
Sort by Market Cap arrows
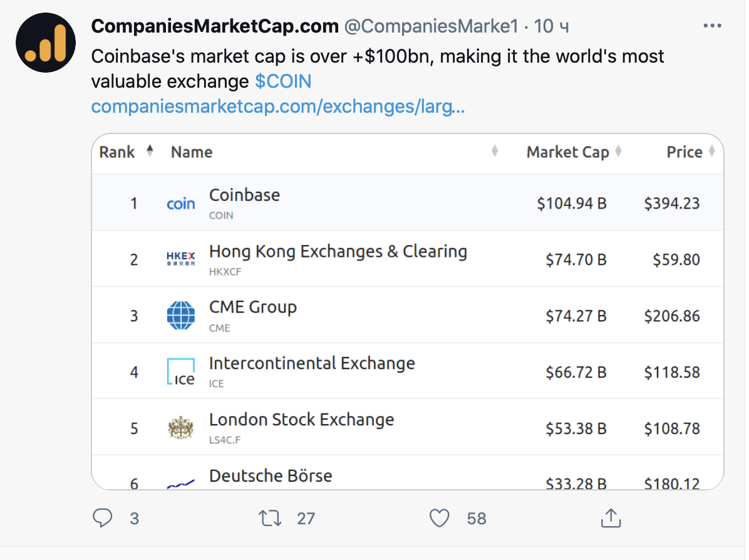(x=618, y=152)
